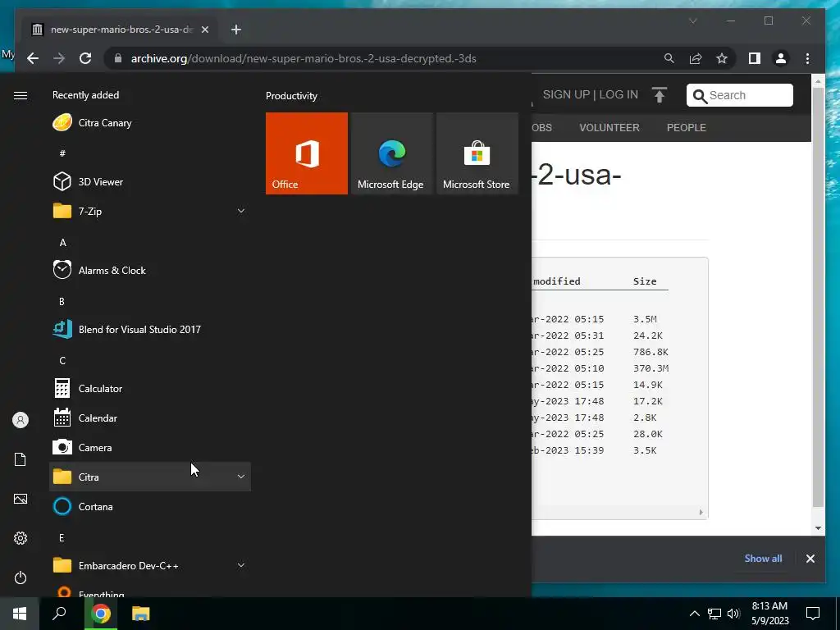Open File Explorer from taskbar
The image size is (840, 630).
(141, 614)
